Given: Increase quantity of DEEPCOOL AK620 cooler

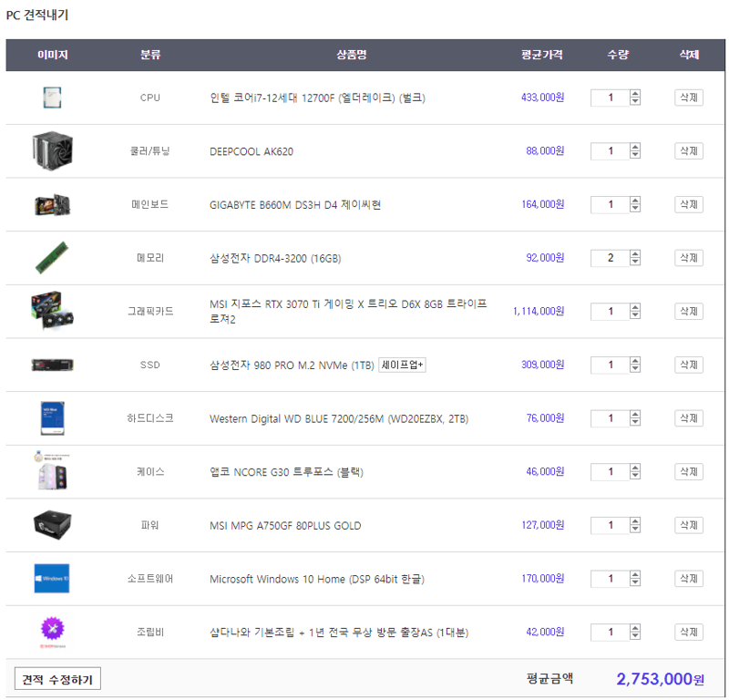Looking at the screenshot, I should coord(634,147).
